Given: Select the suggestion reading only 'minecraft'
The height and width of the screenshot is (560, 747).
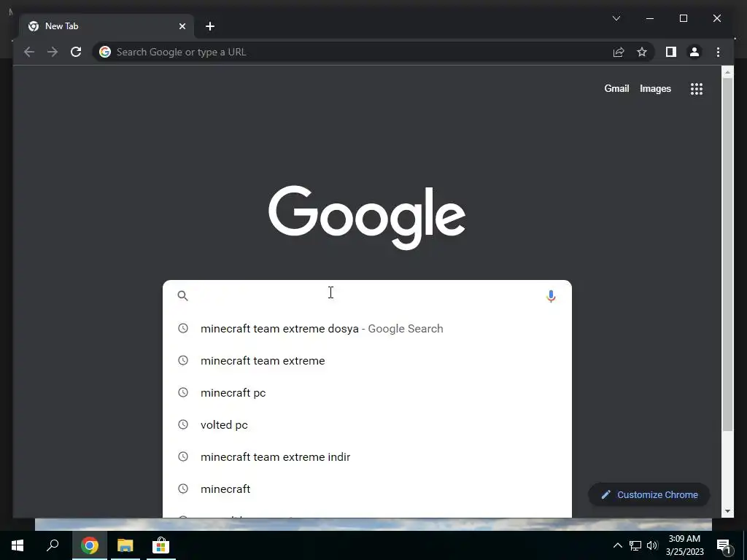Looking at the screenshot, I should (367, 489).
